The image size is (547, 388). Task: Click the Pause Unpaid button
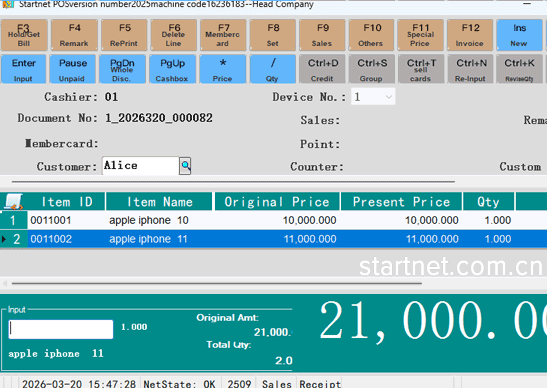point(73,69)
